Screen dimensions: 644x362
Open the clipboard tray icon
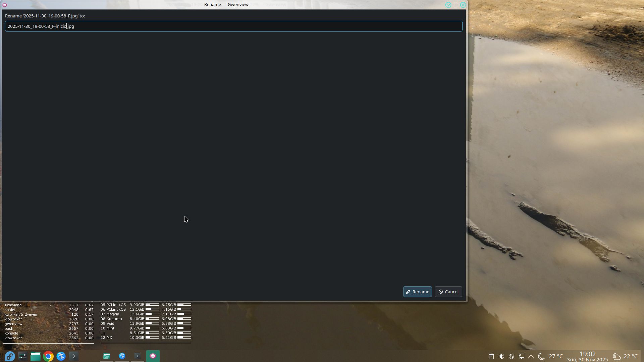coord(491,356)
